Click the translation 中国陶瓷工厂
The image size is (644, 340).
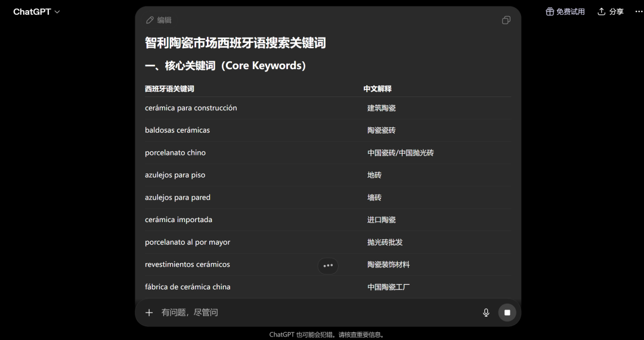pos(389,287)
